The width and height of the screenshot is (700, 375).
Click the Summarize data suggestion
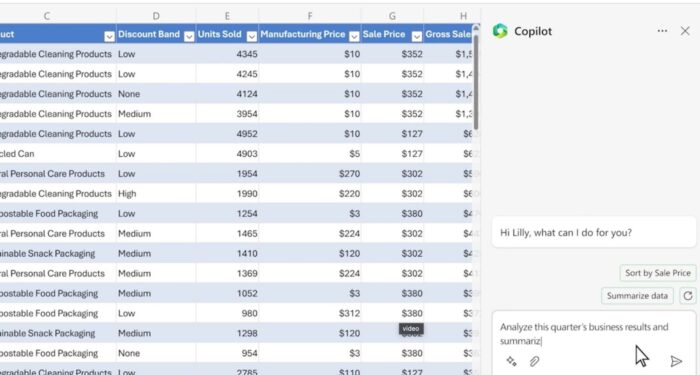(637, 296)
